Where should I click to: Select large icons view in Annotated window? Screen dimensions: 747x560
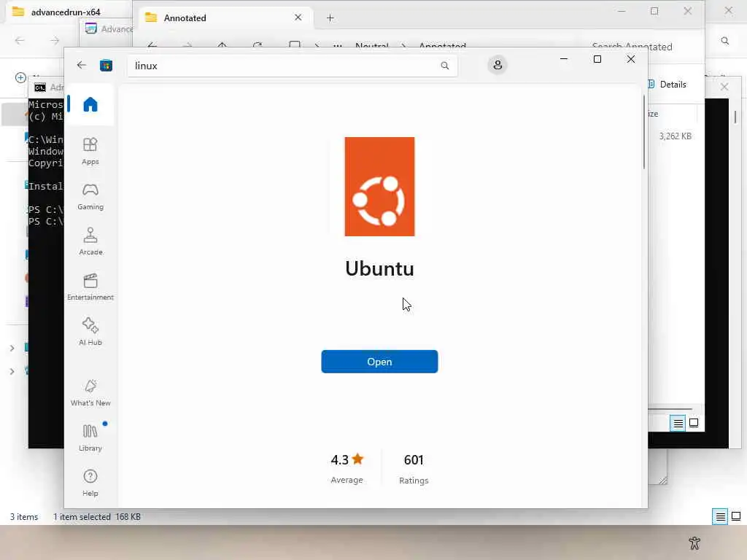coord(694,423)
